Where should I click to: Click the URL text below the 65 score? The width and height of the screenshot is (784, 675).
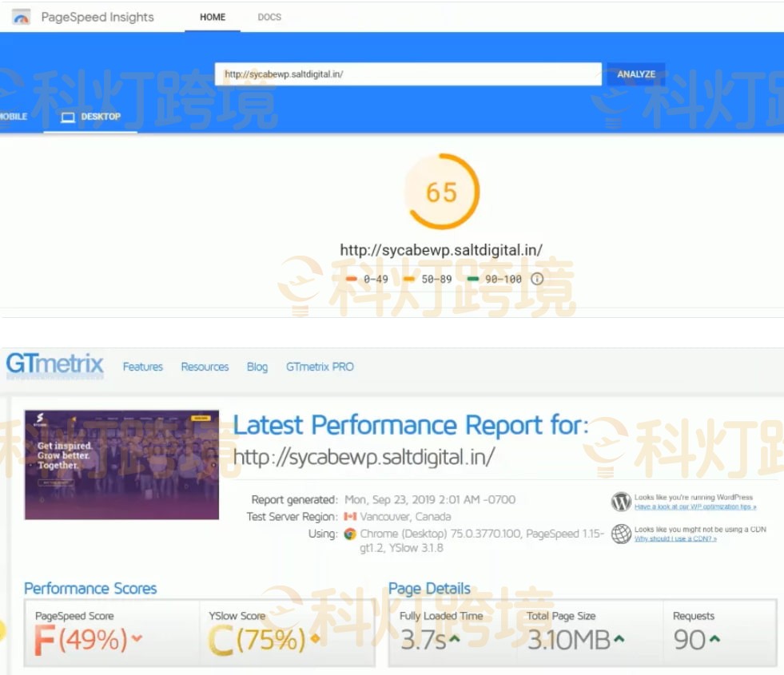pos(441,250)
